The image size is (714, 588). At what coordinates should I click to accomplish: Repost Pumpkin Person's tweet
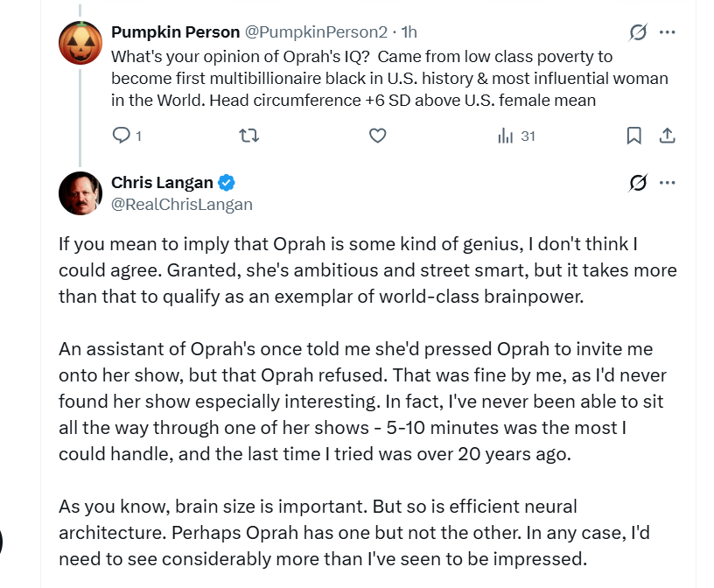click(249, 136)
